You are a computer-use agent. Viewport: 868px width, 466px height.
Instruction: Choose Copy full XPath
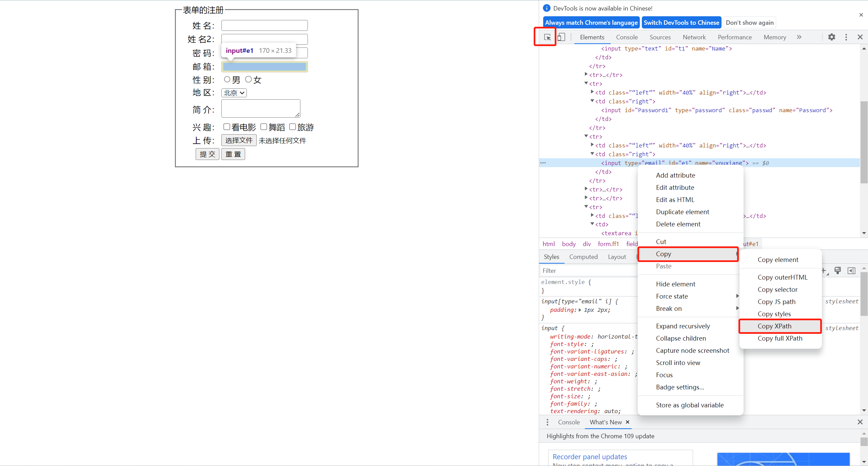click(x=780, y=338)
